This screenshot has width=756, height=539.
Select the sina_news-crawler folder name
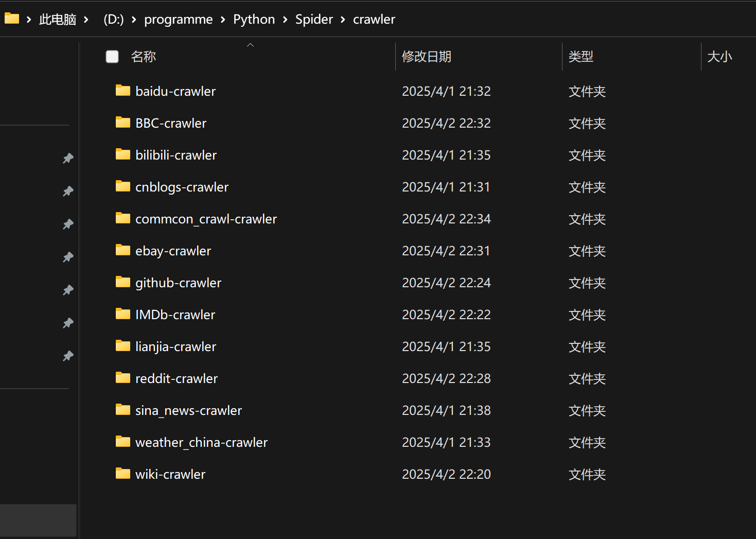(x=188, y=410)
